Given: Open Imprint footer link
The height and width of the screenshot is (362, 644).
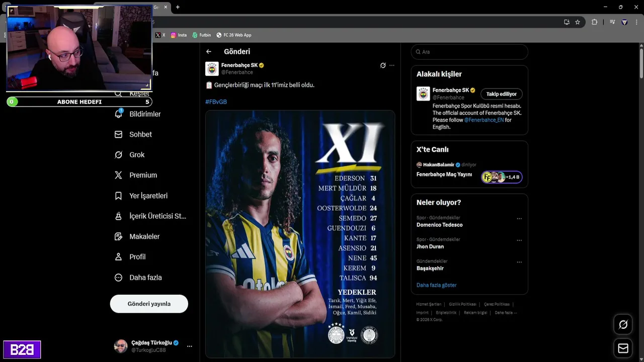Looking at the screenshot, I should click(x=422, y=313).
